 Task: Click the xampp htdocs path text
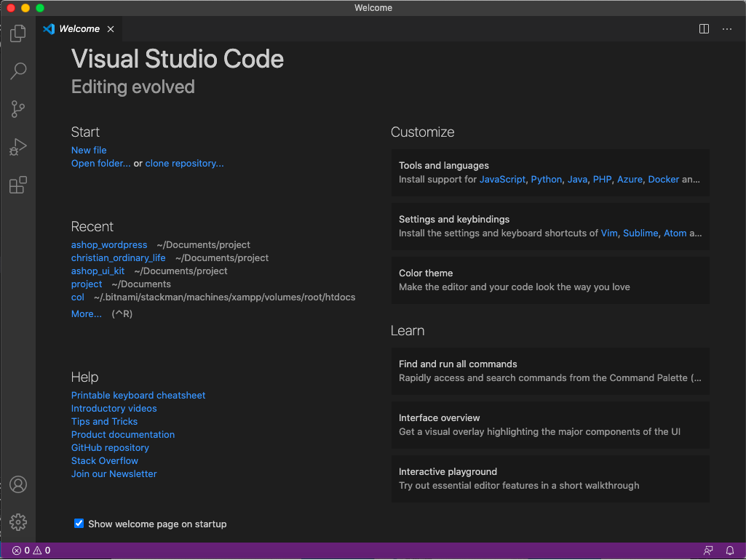point(225,297)
